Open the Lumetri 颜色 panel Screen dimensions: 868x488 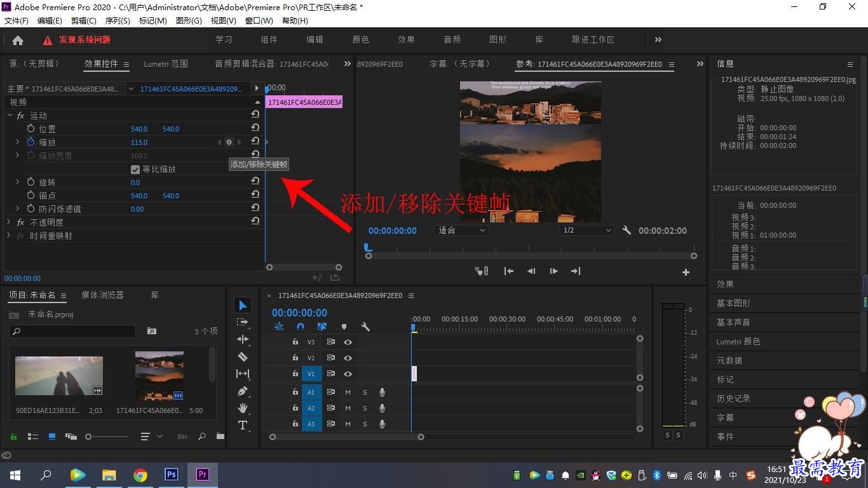click(x=738, y=341)
